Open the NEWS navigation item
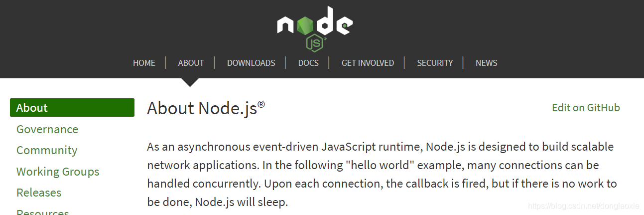644x215 pixels. 486,63
